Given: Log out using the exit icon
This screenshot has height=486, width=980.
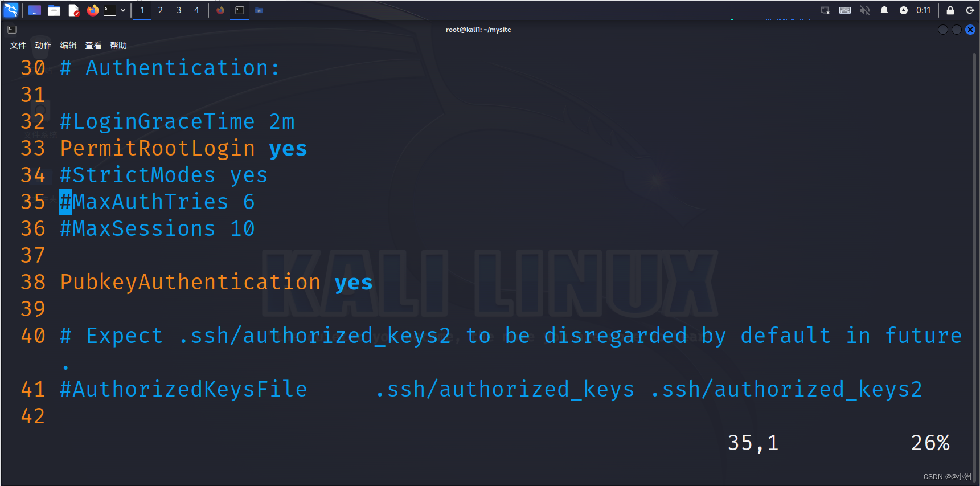Looking at the screenshot, I should [x=971, y=10].
